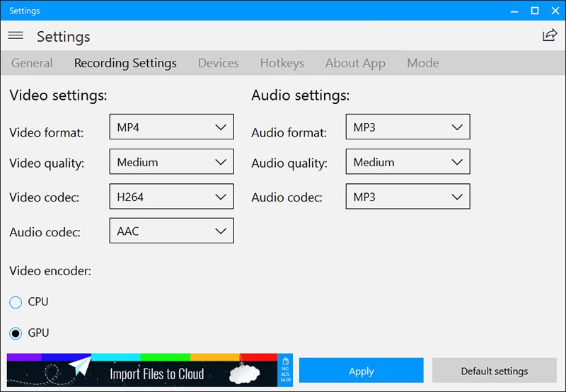
Task: Expand the AAC audio codec dropdown
Action: click(171, 231)
